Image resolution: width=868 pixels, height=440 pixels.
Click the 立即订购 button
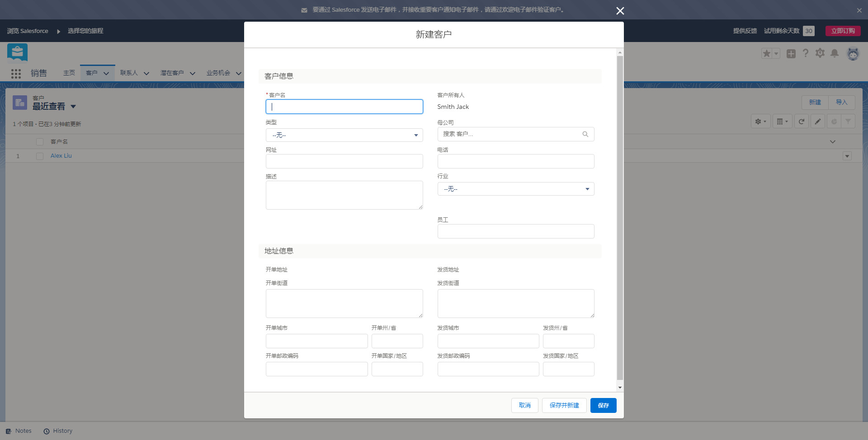click(843, 31)
